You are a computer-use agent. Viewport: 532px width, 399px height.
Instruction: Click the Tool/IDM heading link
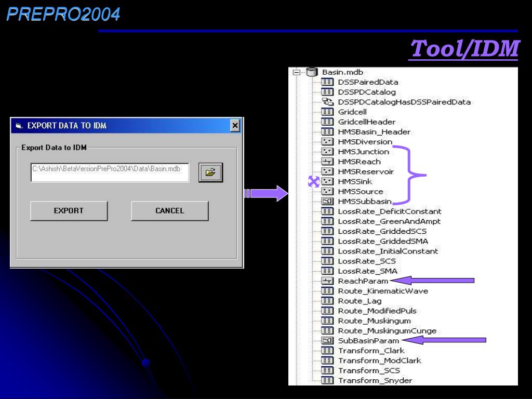[464, 49]
